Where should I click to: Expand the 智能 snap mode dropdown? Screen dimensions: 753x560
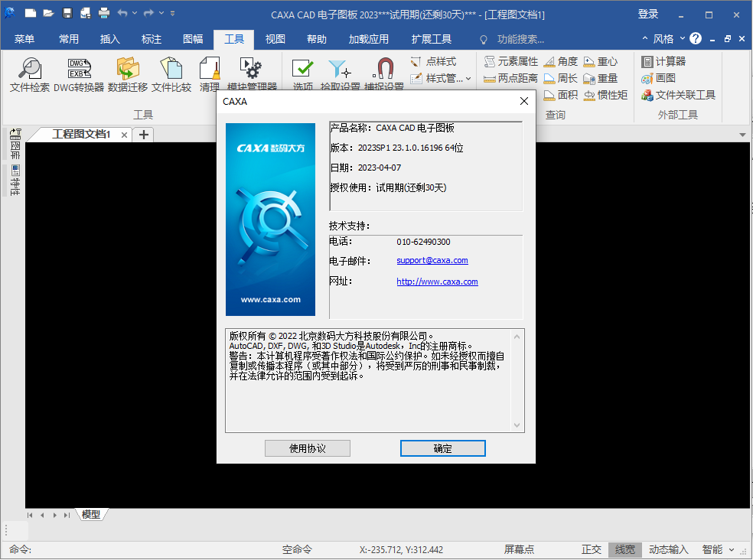732,549
